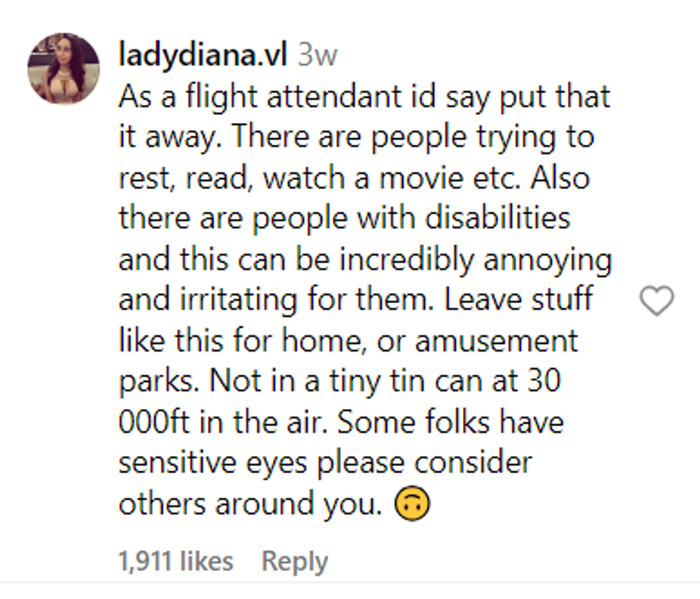Image resolution: width=700 pixels, height=599 pixels.
Task: Click the upside-down smiley emoji
Action: [413, 505]
